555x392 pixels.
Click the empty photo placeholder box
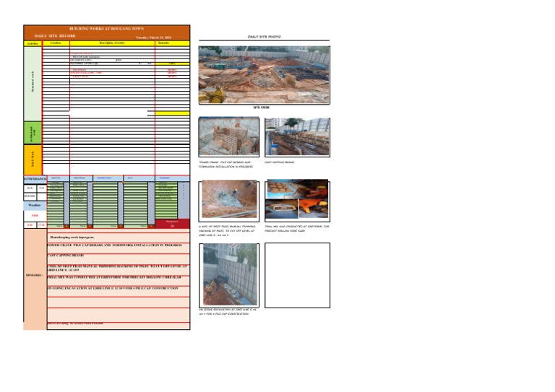click(x=297, y=275)
